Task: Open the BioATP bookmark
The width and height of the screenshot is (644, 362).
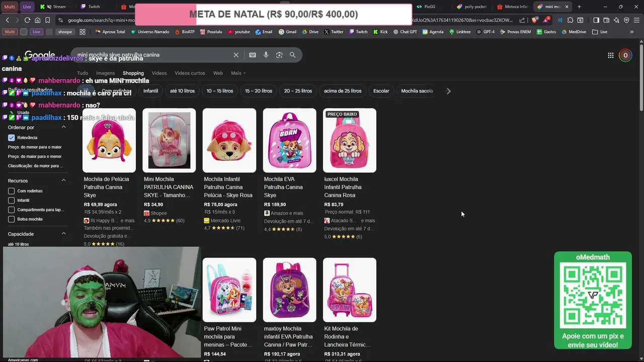Action: click(184, 32)
